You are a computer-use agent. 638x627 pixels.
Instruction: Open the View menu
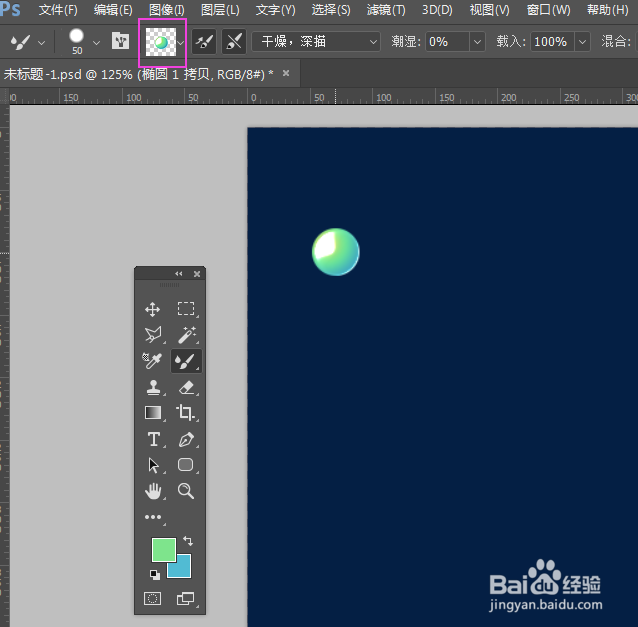coord(489,10)
